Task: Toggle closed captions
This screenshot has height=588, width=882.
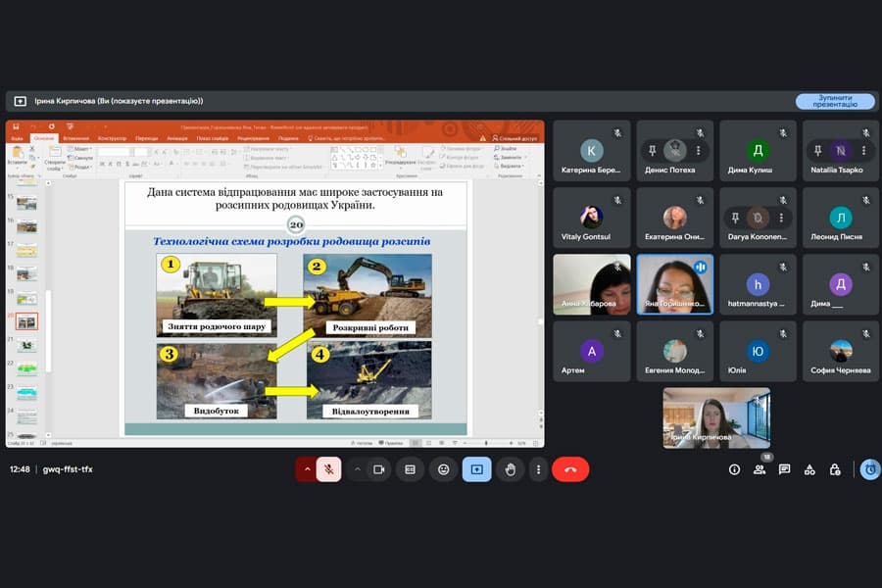Action: coord(411,469)
